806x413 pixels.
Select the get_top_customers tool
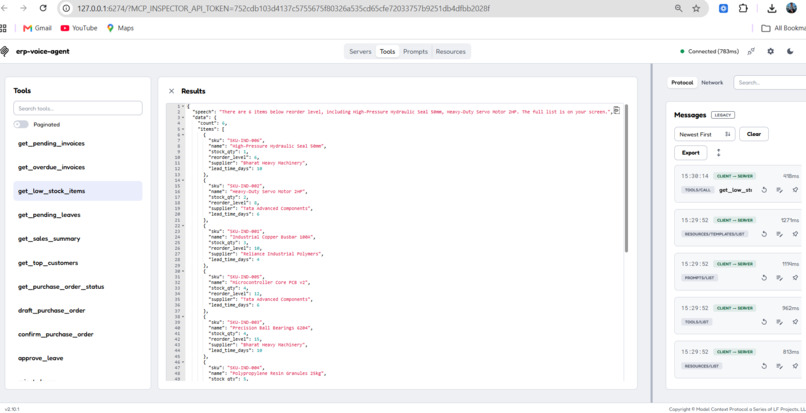coord(78,263)
